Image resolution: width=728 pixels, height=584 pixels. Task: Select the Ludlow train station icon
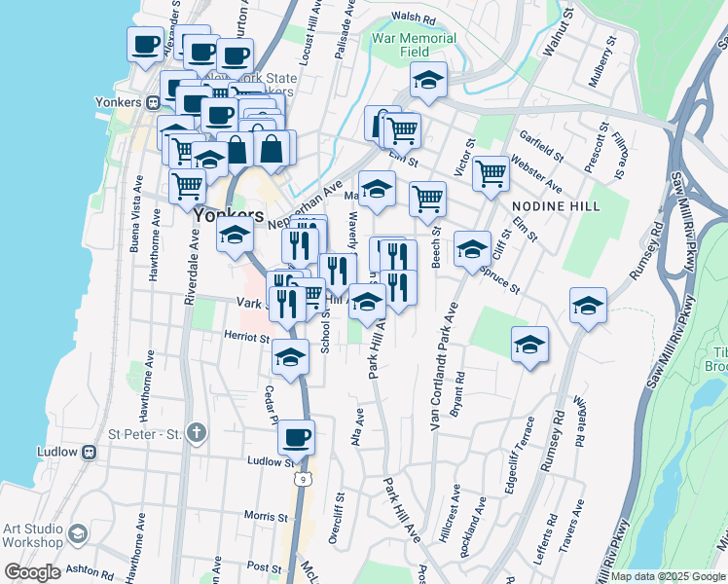[89, 452]
